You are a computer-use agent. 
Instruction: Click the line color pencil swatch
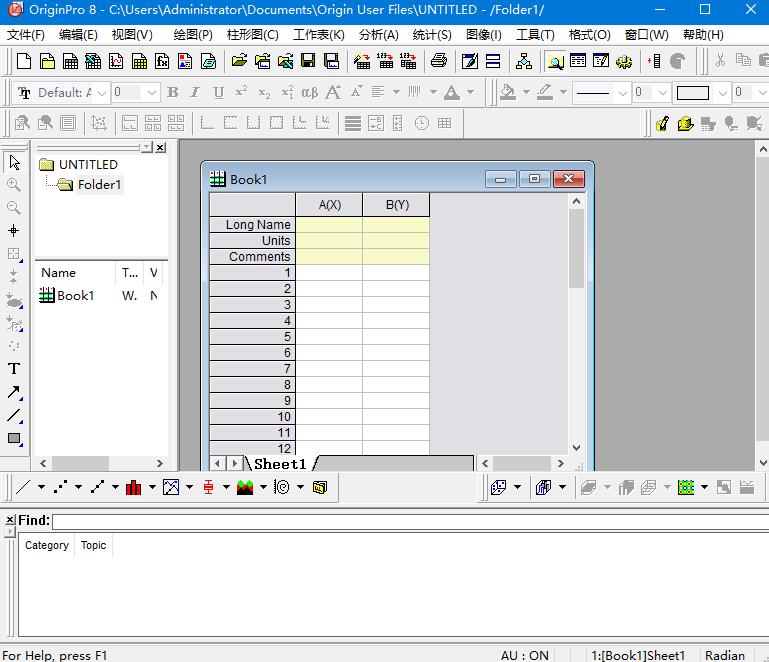pos(545,92)
